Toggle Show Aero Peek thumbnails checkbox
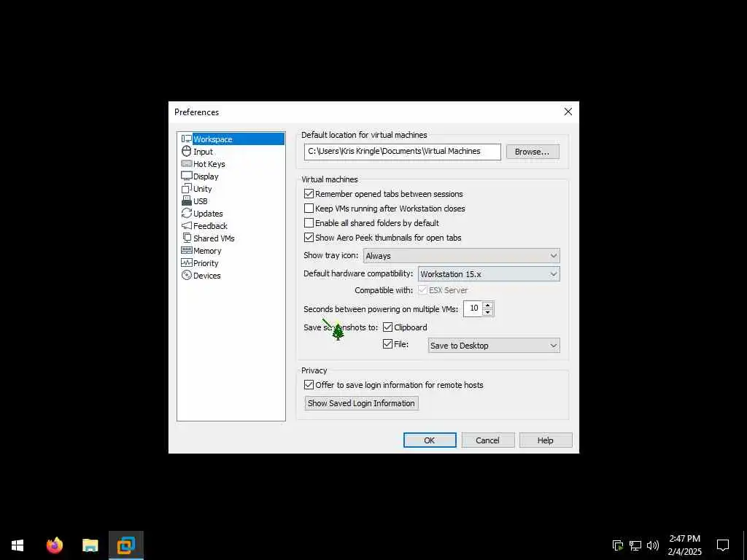Viewport: 747px width, 560px height. click(309, 238)
